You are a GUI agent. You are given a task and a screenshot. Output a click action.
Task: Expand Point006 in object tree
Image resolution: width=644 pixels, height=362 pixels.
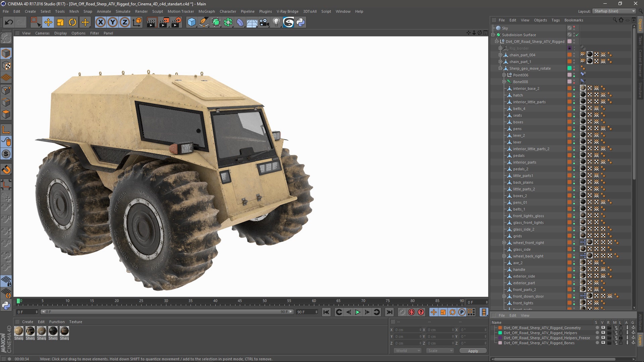[504, 75]
